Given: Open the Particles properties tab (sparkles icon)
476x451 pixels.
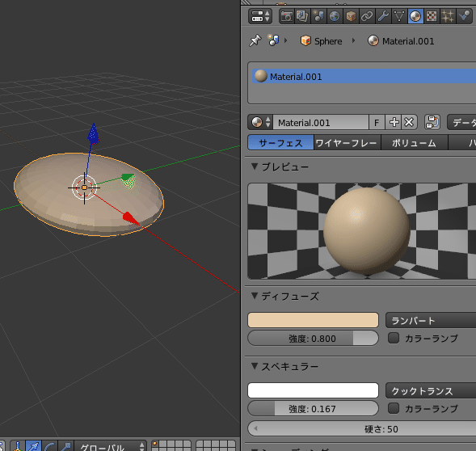Looking at the screenshot, I should click(x=447, y=16).
